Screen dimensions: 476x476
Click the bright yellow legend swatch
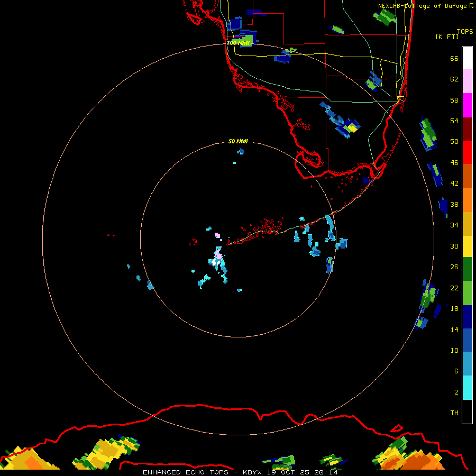tap(467, 246)
